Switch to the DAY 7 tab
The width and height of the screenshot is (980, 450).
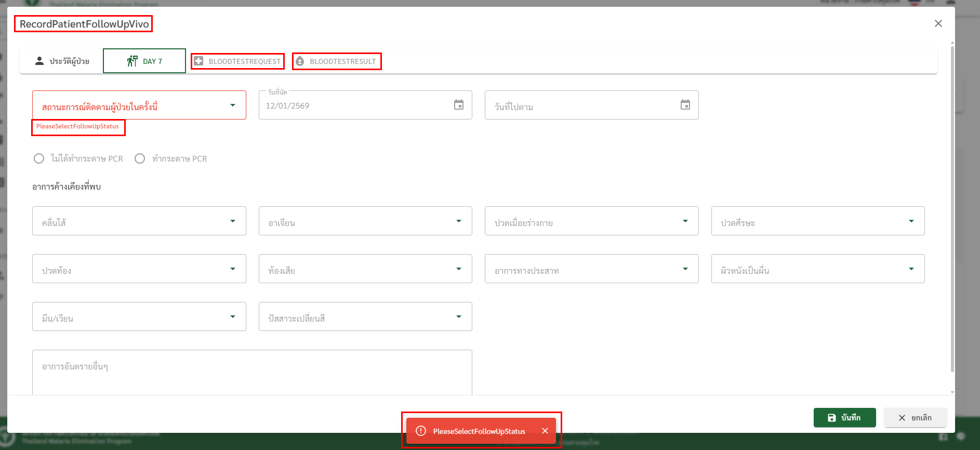[144, 61]
